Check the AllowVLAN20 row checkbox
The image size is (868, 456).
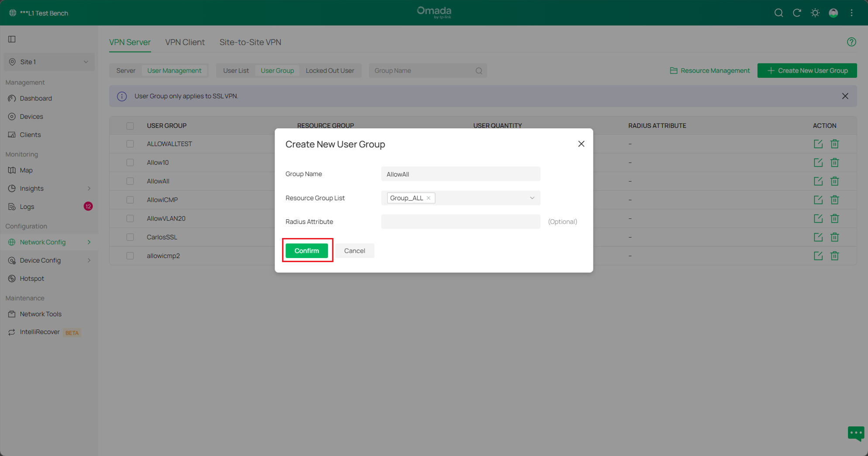(x=130, y=218)
